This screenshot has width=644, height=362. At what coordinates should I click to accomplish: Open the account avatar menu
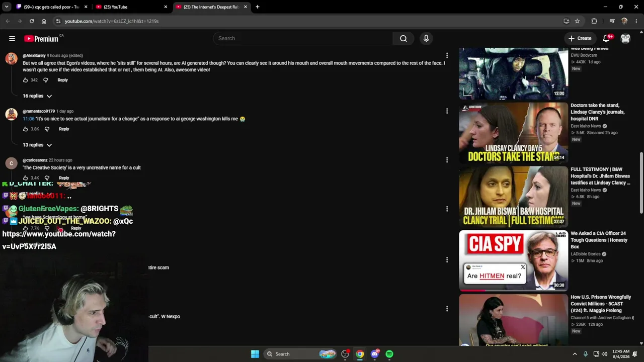625,39
